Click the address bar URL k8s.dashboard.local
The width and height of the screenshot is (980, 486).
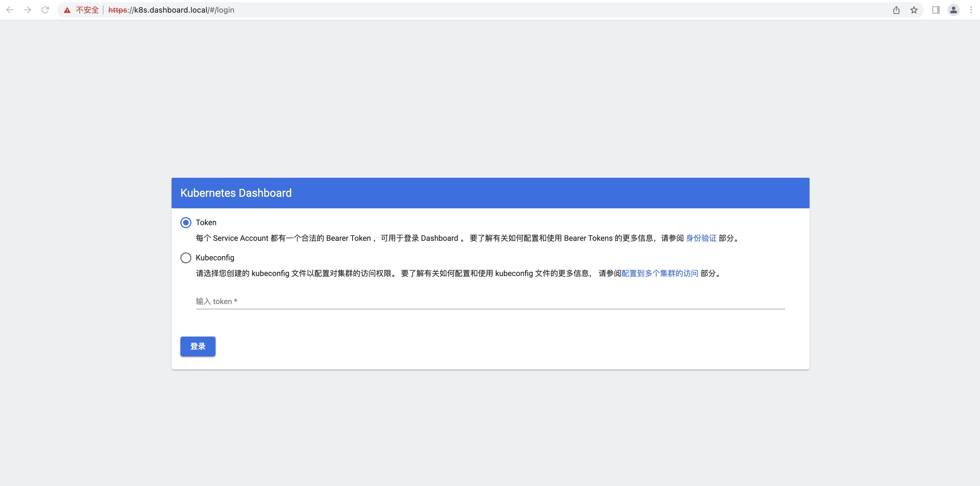click(x=171, y=10)
